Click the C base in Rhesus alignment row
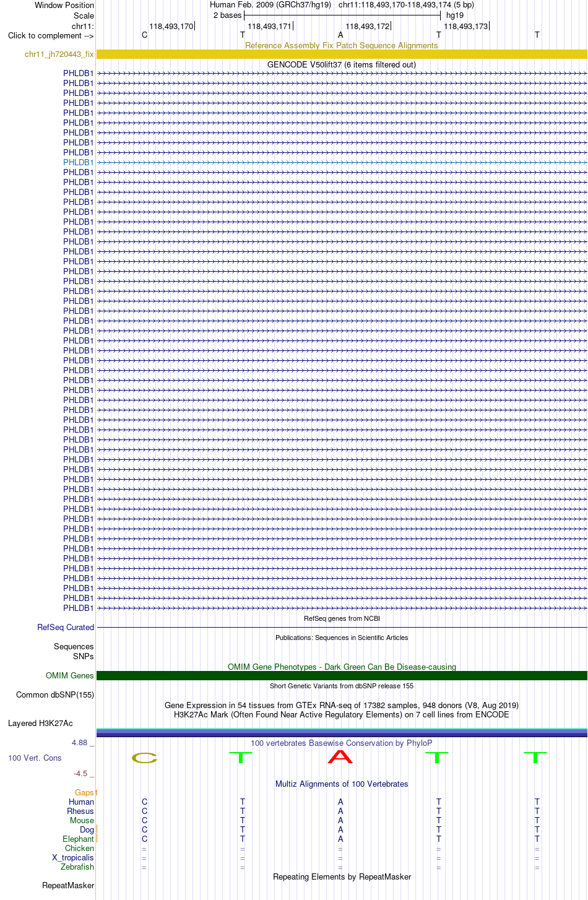This screenshot has width=588, height=900. coord(145,811)
